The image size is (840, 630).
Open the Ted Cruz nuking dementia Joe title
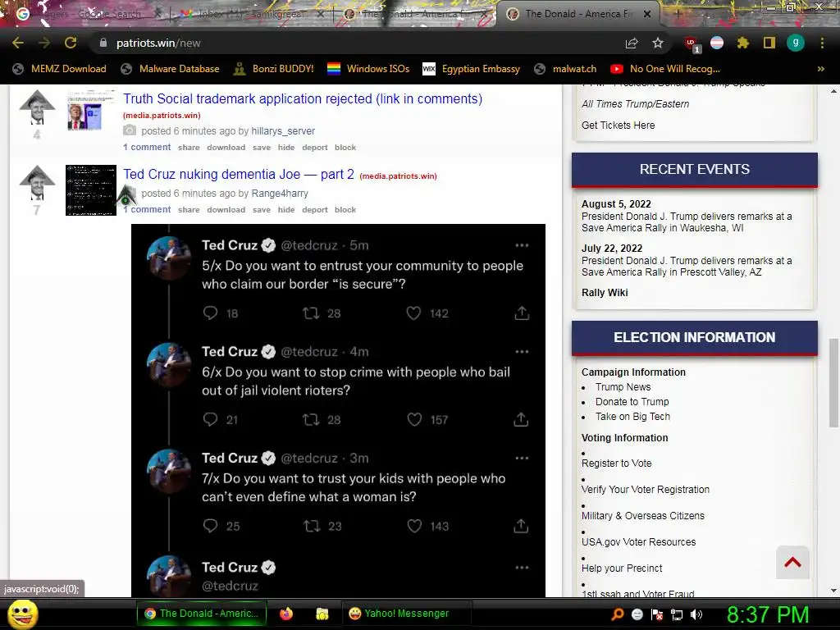(x=239, y=174)
